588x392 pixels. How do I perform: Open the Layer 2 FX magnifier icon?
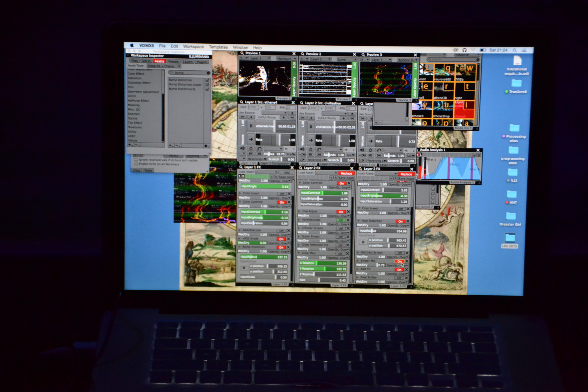pos(301,168)
